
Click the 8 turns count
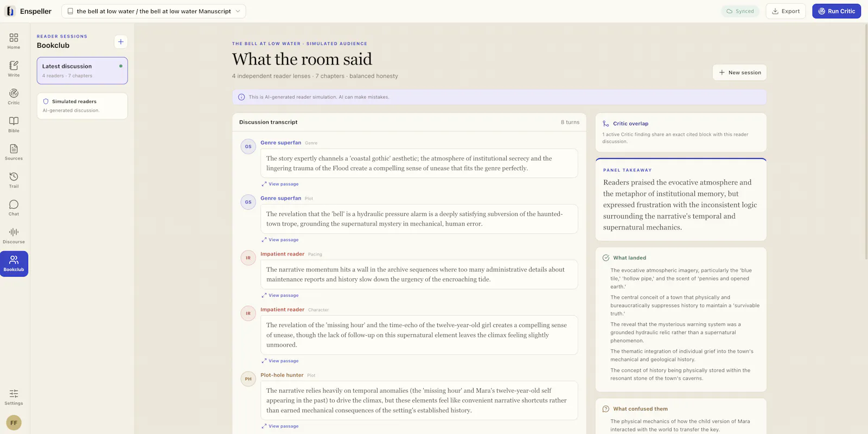pos(570,122)
